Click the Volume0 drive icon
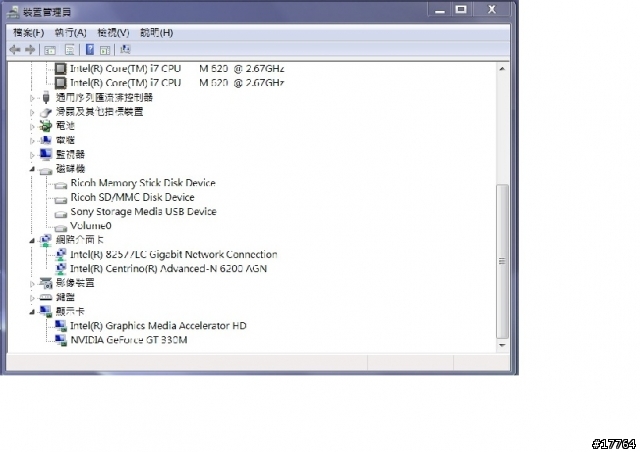 (x=60, y=227)
